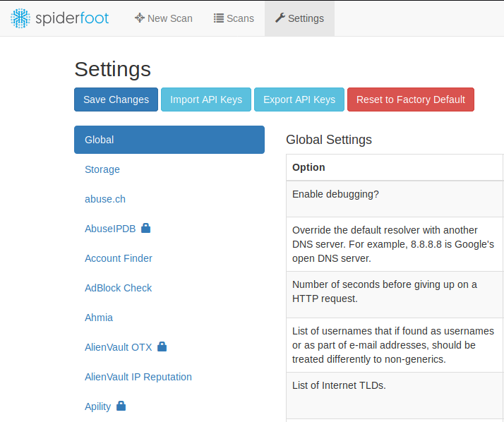This screenshot has width=504, height=422.
Task: Save Changes to settings
Action: tap(116, 100)
